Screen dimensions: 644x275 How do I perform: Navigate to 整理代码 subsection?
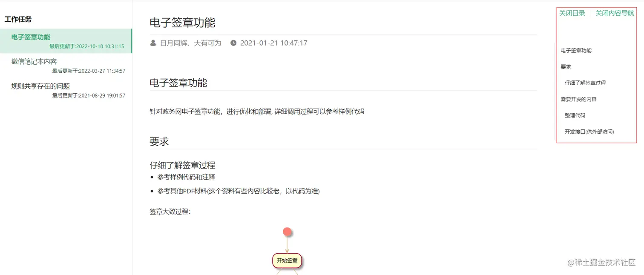[575, 115]
